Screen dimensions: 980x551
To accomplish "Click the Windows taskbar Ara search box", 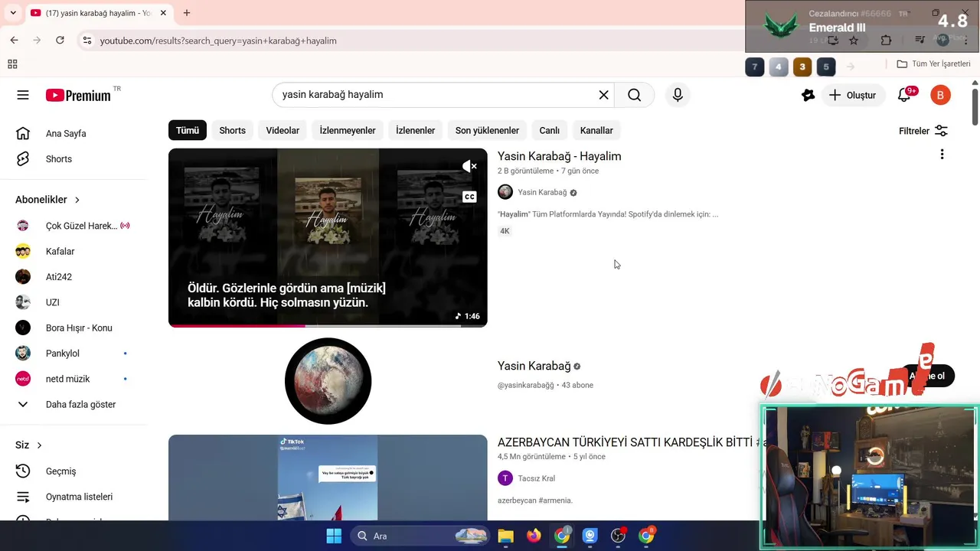I will tap(420, 536).
